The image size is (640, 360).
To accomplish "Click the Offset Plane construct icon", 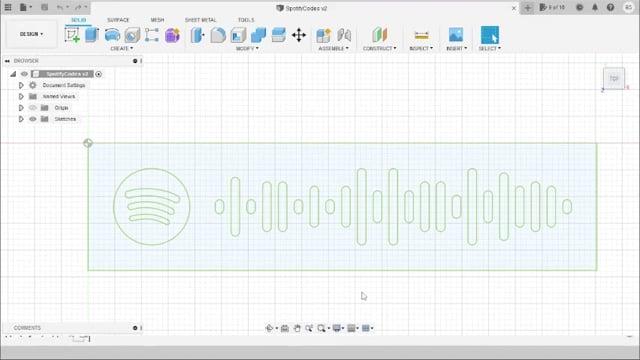I will pos(379,35).
